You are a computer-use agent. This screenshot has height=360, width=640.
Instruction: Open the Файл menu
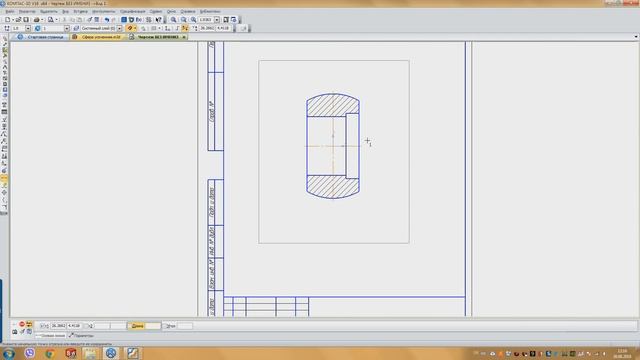[9, 11]
